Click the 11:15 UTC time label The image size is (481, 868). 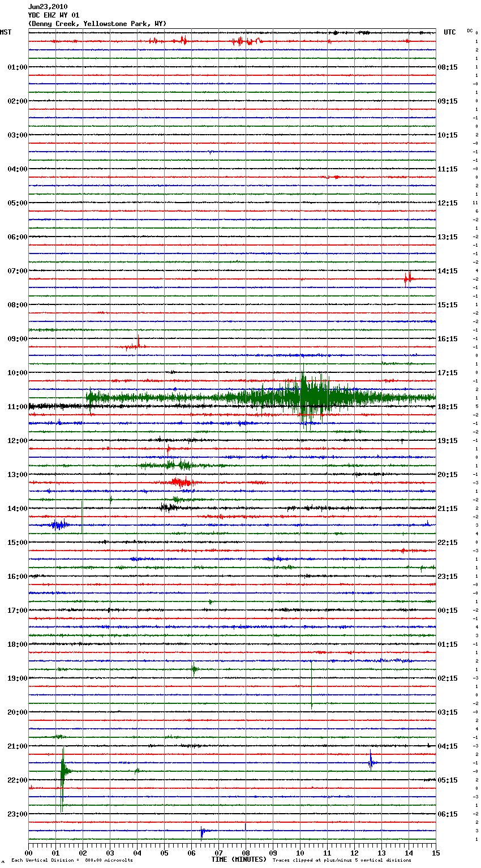[x=448, y=169]
